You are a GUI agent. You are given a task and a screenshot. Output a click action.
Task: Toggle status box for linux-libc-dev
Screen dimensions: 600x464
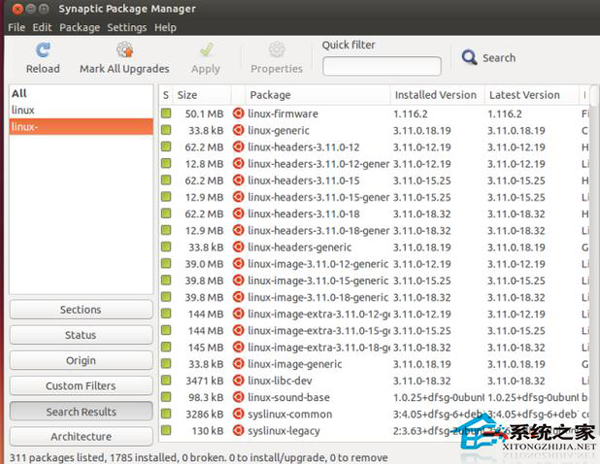pyautogui.click(x=166, y=380)
